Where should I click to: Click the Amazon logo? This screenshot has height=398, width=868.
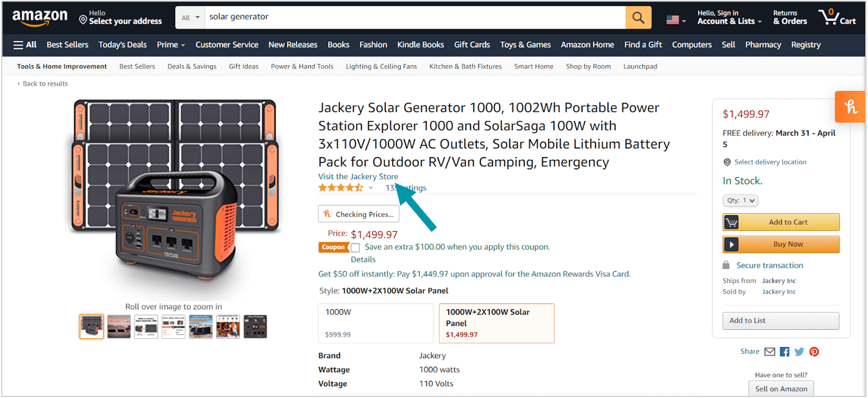pos(40,18)
